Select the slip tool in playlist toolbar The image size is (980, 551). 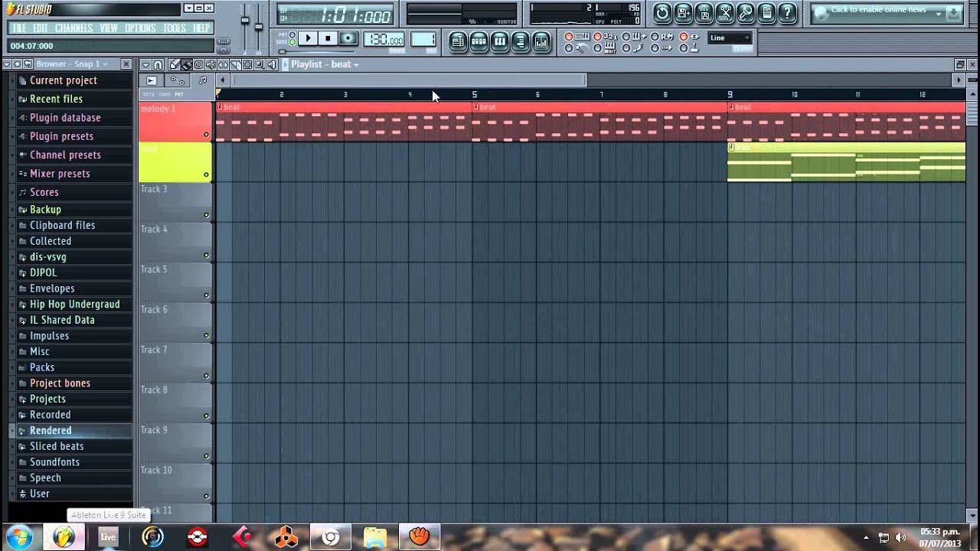coord(224,64)
